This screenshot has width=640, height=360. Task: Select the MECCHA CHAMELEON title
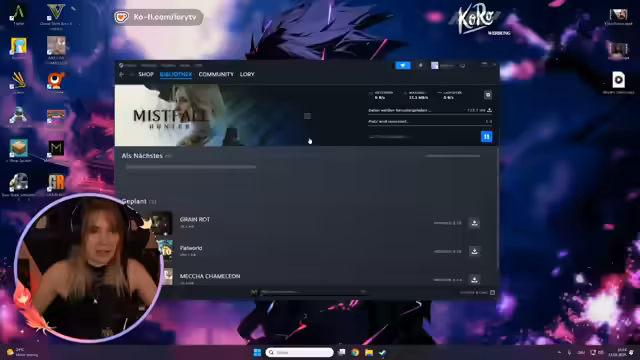pyautogui.click(x=210, y=276)
